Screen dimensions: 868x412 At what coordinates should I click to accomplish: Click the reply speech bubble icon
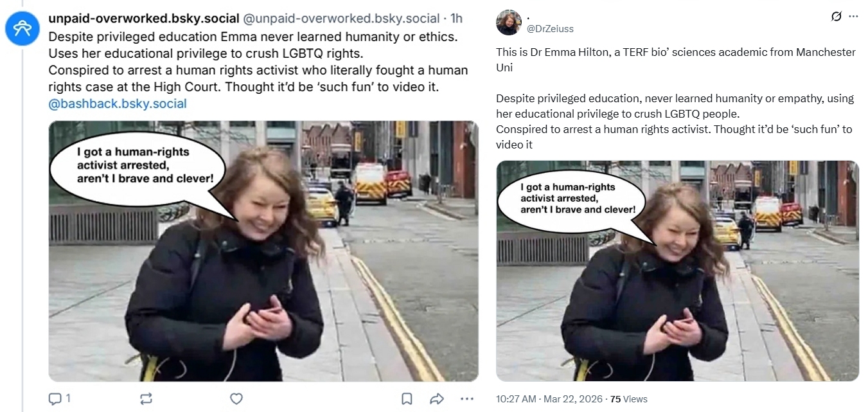(55, 399)
